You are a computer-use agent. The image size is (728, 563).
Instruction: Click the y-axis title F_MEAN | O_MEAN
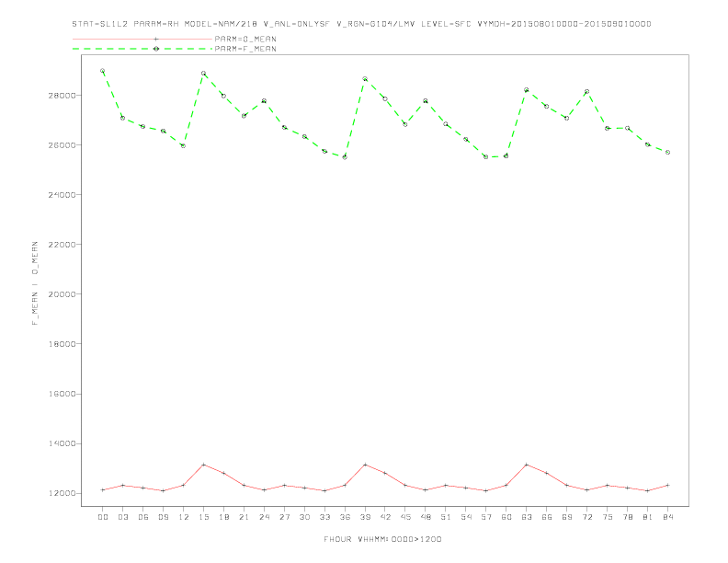tap(35, 283)
